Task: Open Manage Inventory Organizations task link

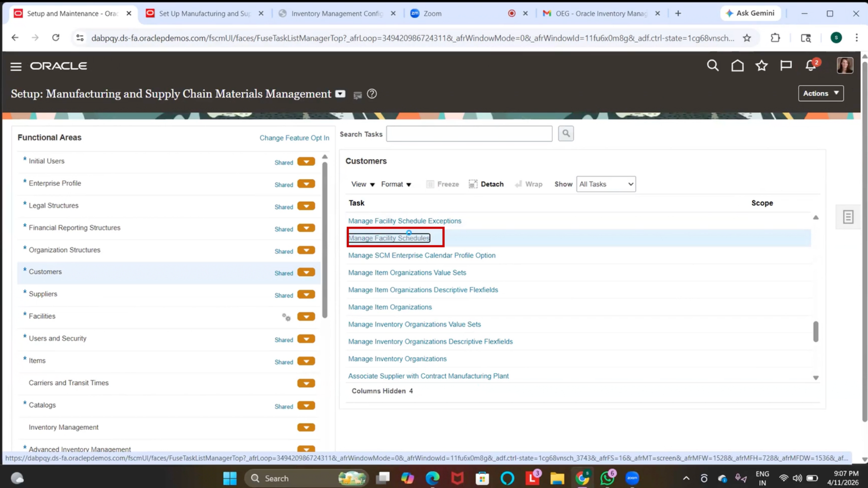Action: point(397,359)
